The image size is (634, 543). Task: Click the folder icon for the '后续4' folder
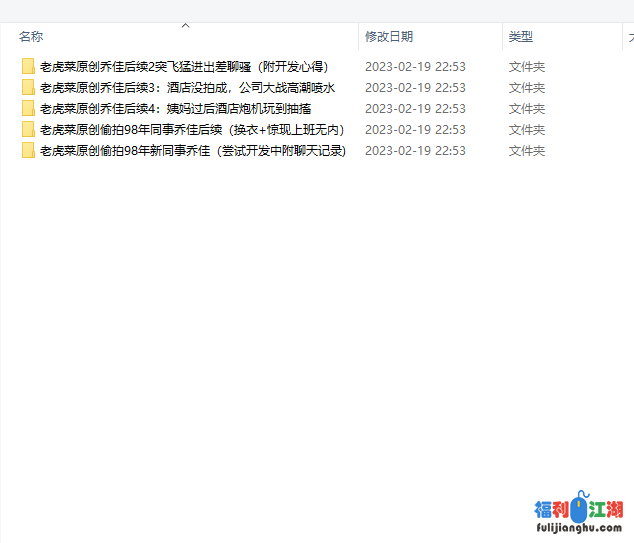pyautogui.click(x=28, y=109)
